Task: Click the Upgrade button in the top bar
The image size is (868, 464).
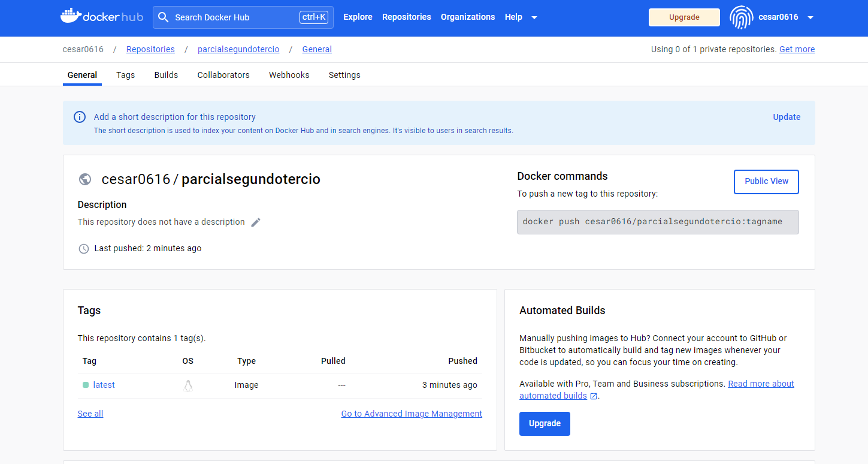Action: coord(683,17)
